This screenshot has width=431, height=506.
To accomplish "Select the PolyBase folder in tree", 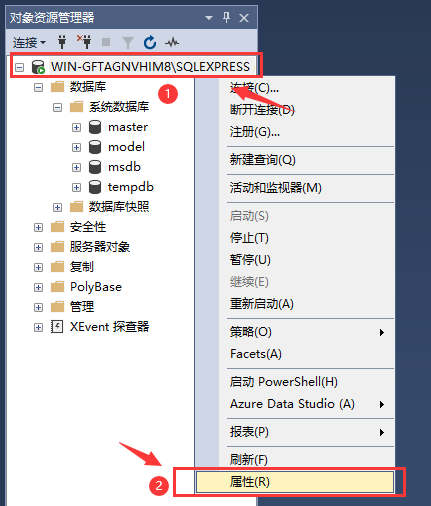I will point(96,287).
